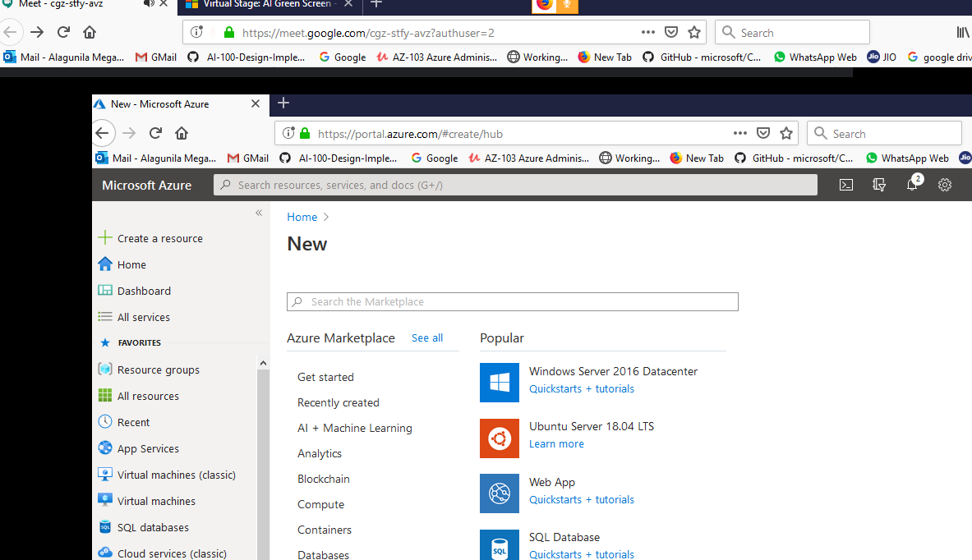Click Quickstarts + tutorials under Windows Server 2016
The height and width of the screenshot is (560, 972).
582,389
